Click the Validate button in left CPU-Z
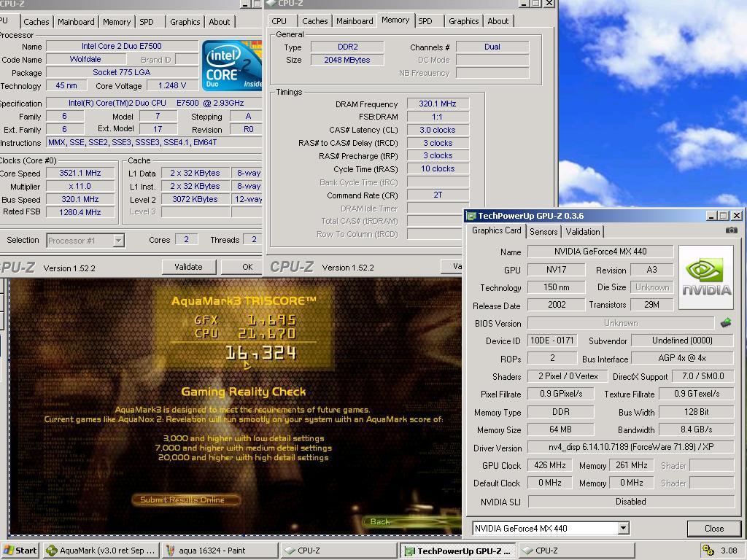 pos(189,267)
